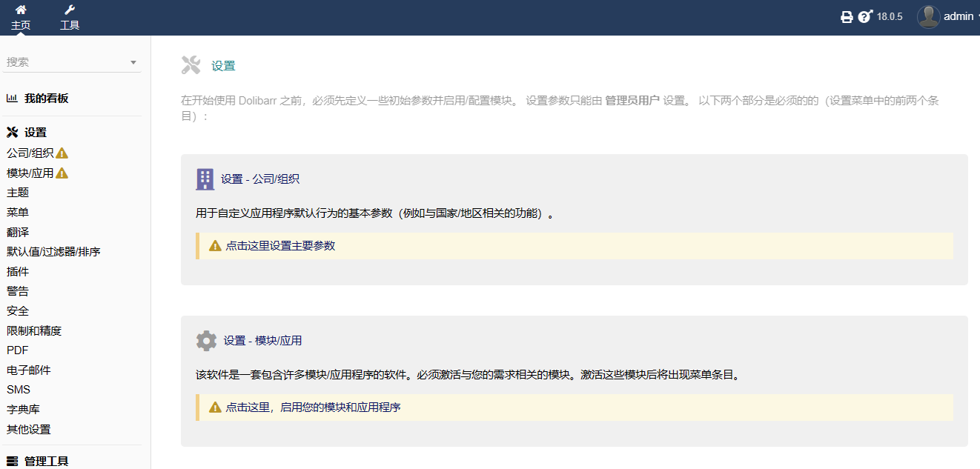The width and height of the screenshot is (980, 469).
Task: Open the 电子邮件 settings entry
Action: (29, 370)
